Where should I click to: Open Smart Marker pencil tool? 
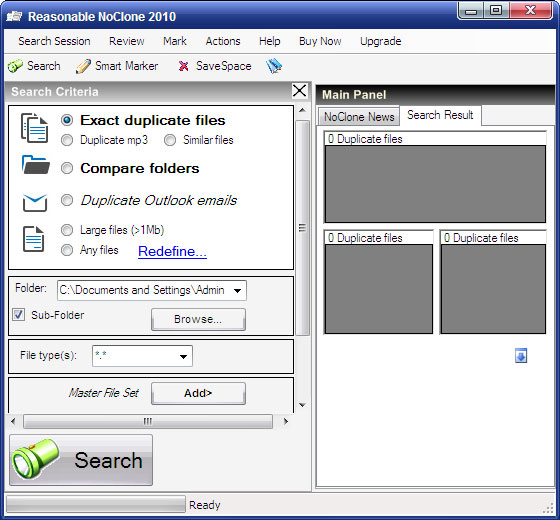[x=83, y=66]
